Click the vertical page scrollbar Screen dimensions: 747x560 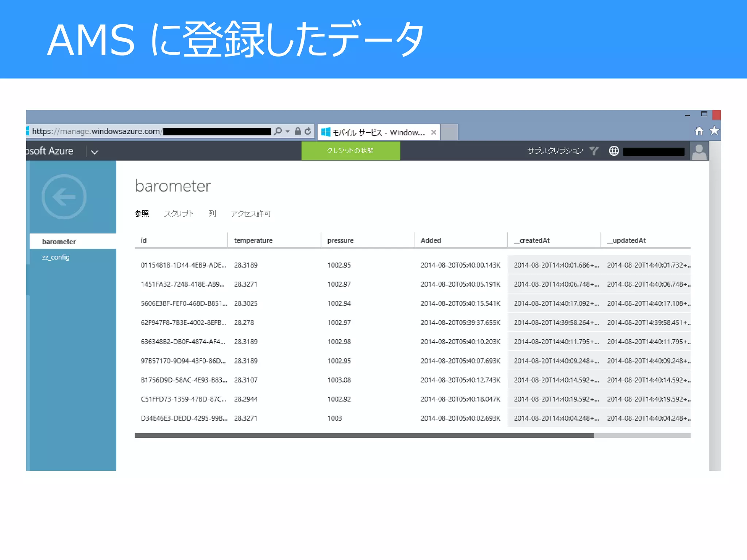point(715,306)
